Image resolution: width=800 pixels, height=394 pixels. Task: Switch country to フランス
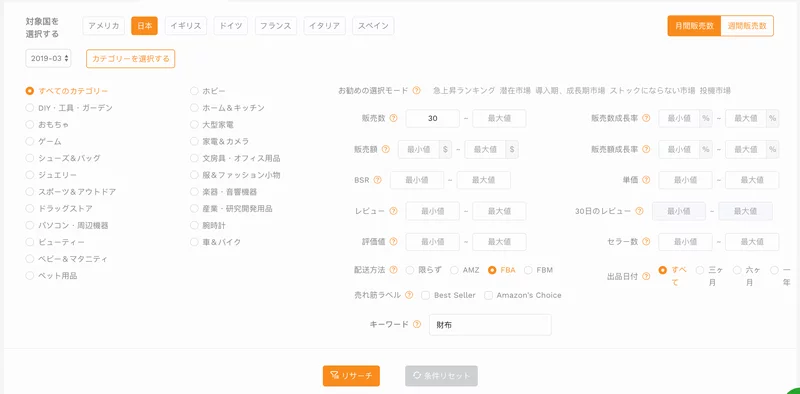point(276,26)
